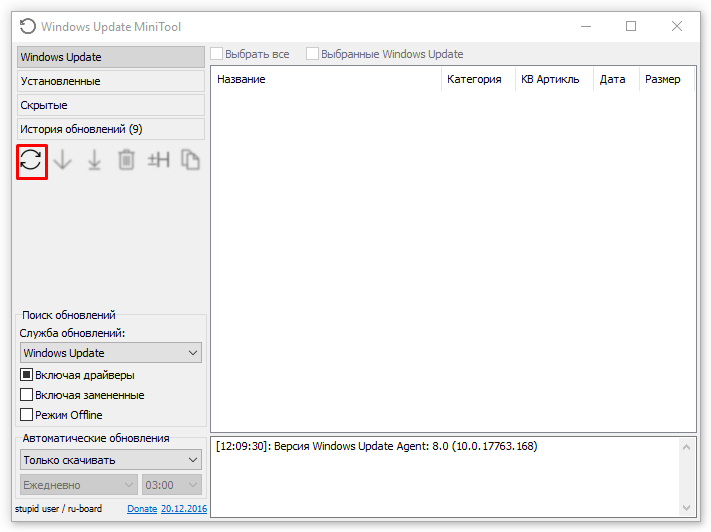Open История обновлений (9) tab
Viewport: 711px width, 532px height.
(x=111, y=129)
